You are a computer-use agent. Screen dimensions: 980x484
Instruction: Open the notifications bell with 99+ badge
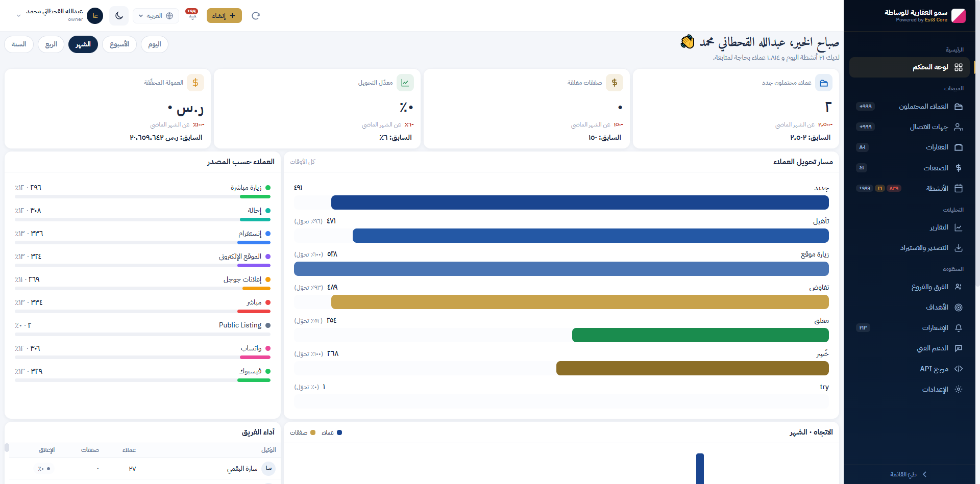(x=192, y=15)
